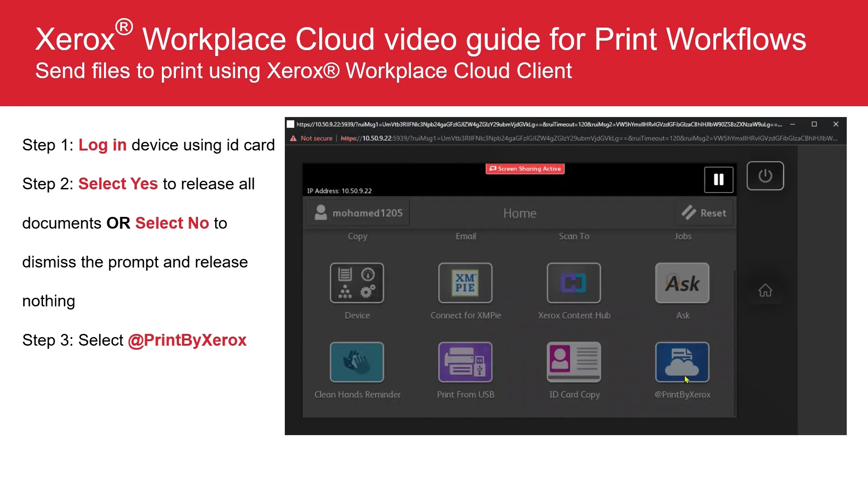
Task: Select the Email tab
Action: 466,236
